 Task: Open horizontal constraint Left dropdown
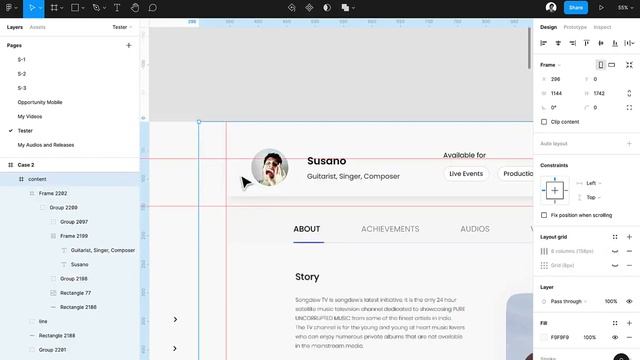click(593, 183)
